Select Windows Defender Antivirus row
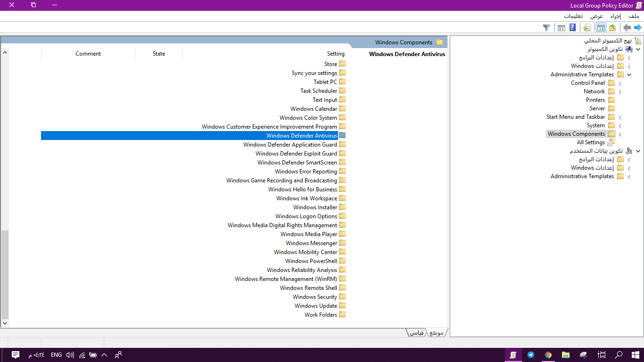Viewport: 644px width, 362px height. [x=193, y=135]
